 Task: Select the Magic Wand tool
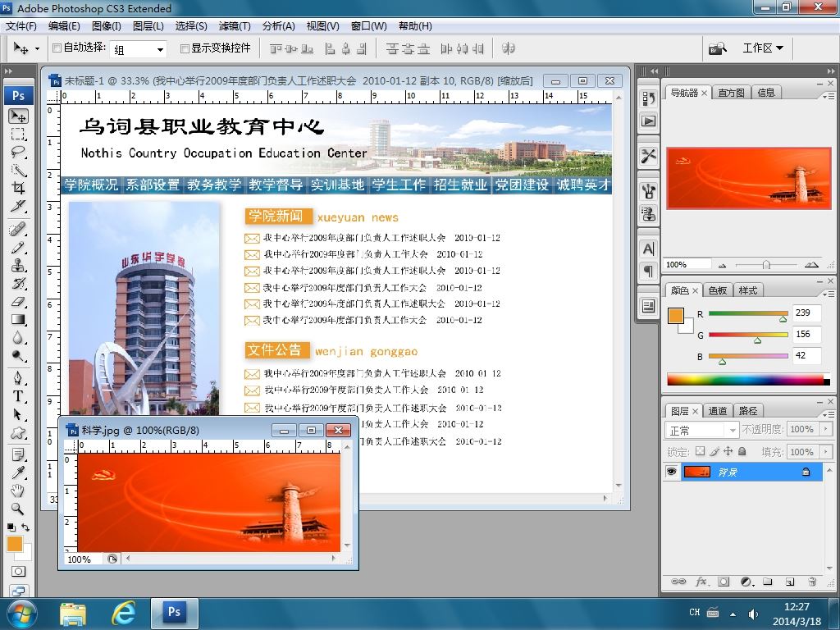(x=18, y=171)
